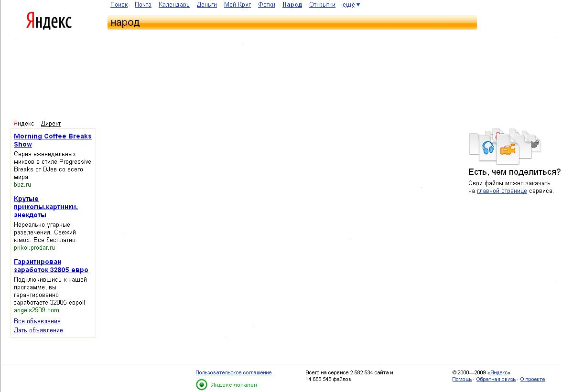The width and height of the screenshot is (562, 392).
Task: Click the Всего на сервисе site count text
Action: [x=349, y=376]
